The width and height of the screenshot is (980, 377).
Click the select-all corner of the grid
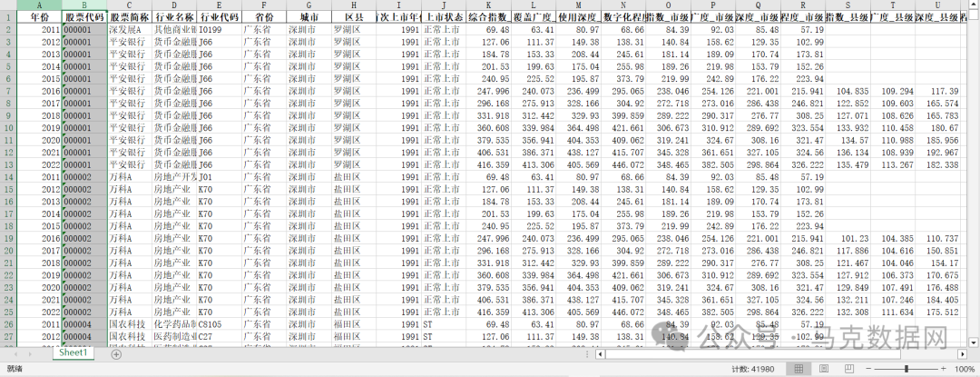pos(8,5)
